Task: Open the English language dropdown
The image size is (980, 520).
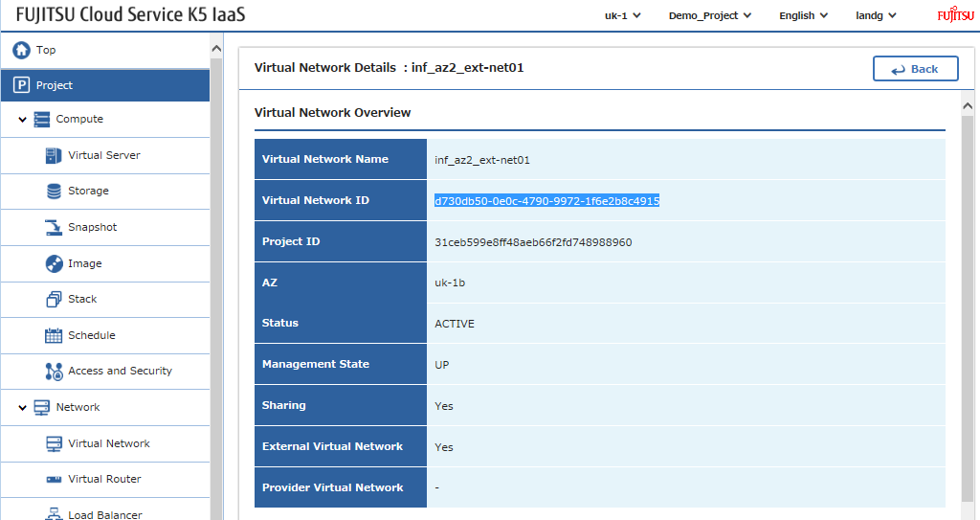Action: (803, 15)
